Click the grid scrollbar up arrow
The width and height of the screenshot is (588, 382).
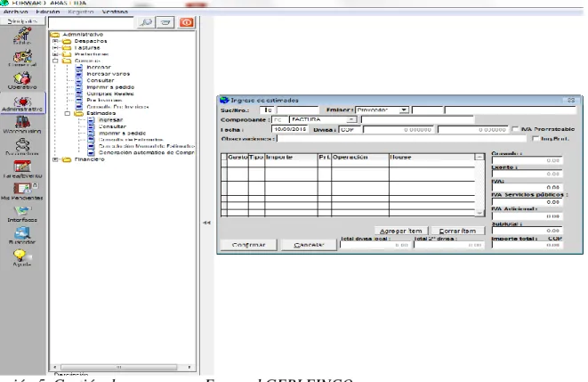pyautogui.click(x=479, y=157)
